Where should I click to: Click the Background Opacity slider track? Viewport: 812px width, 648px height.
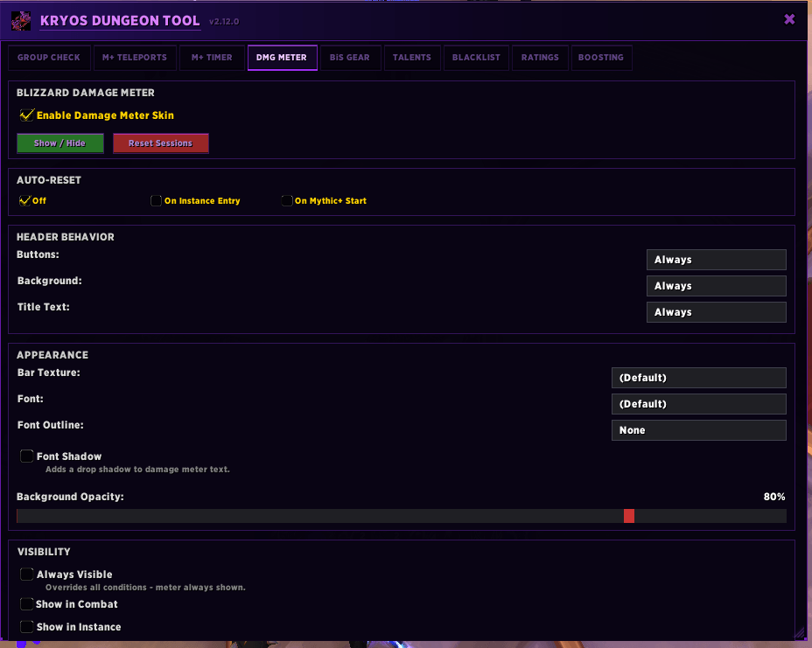pos(402,515)
